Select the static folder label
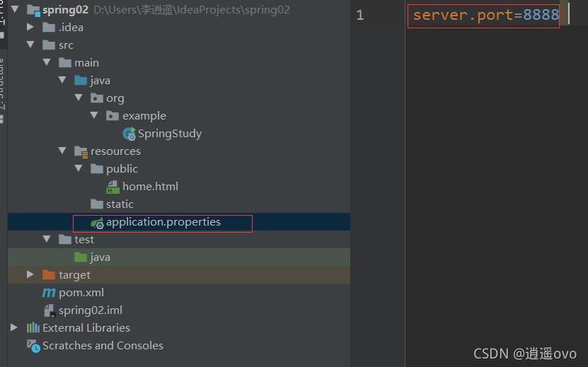This screenshot has height=367, width=588. click(x=120, y=204)
